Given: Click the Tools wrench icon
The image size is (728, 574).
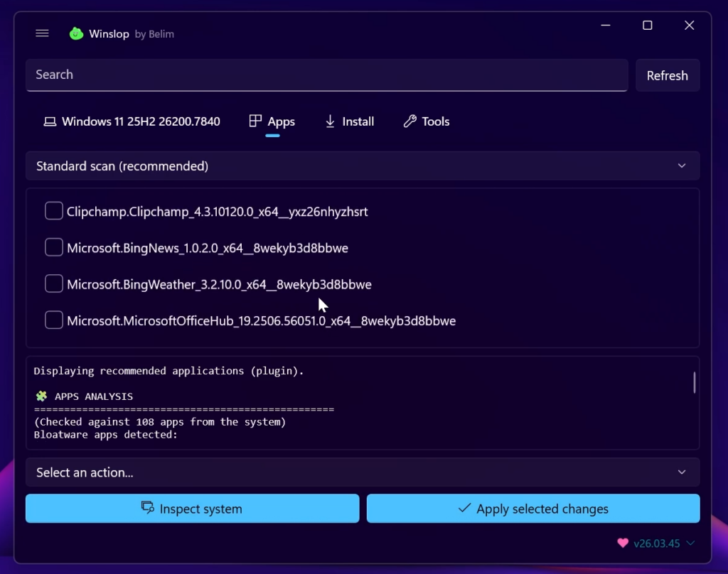Looking at the screenshot, I should (x=409, y=121).
